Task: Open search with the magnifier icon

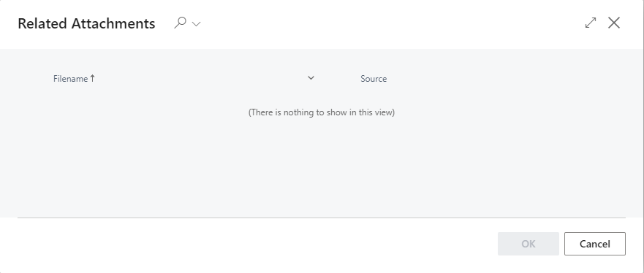Action: (x=180, y=23)
